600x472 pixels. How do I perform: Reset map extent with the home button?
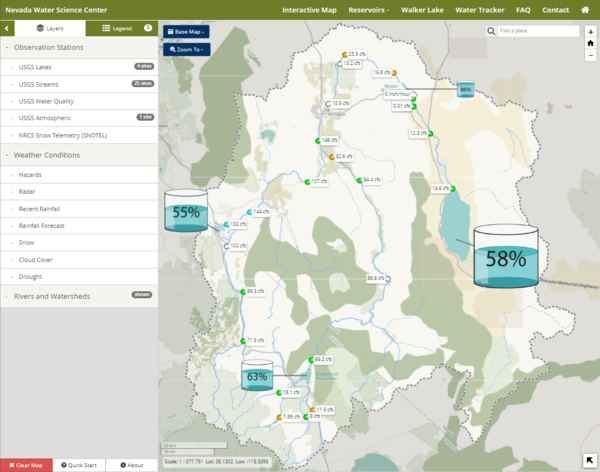pos(590,43)
